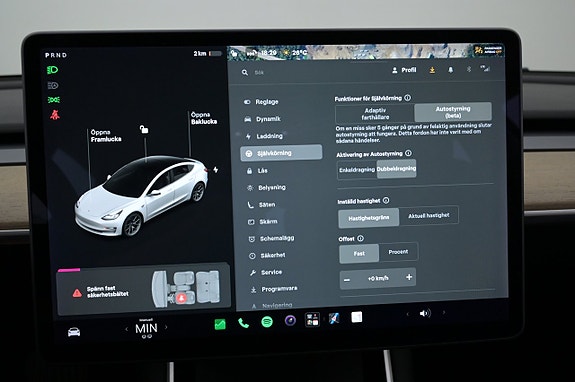Open the Belysning lighting menu
575x382 pixels.
pos(266,188)
